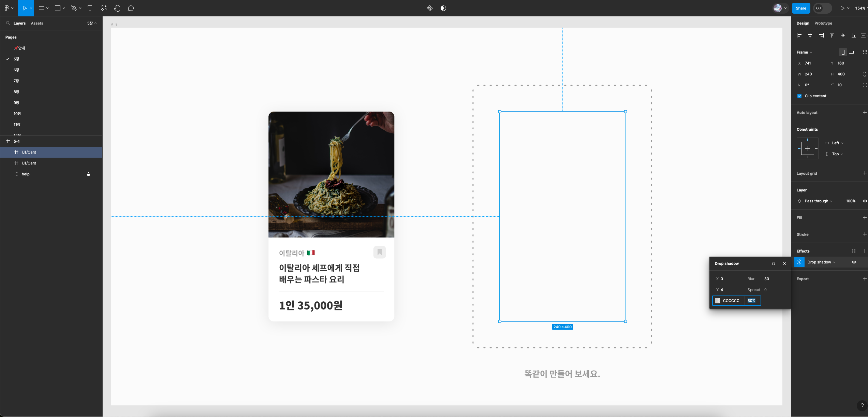
Task: Click the CCCCCC shadow color swatch
Action: pos(718,301)
